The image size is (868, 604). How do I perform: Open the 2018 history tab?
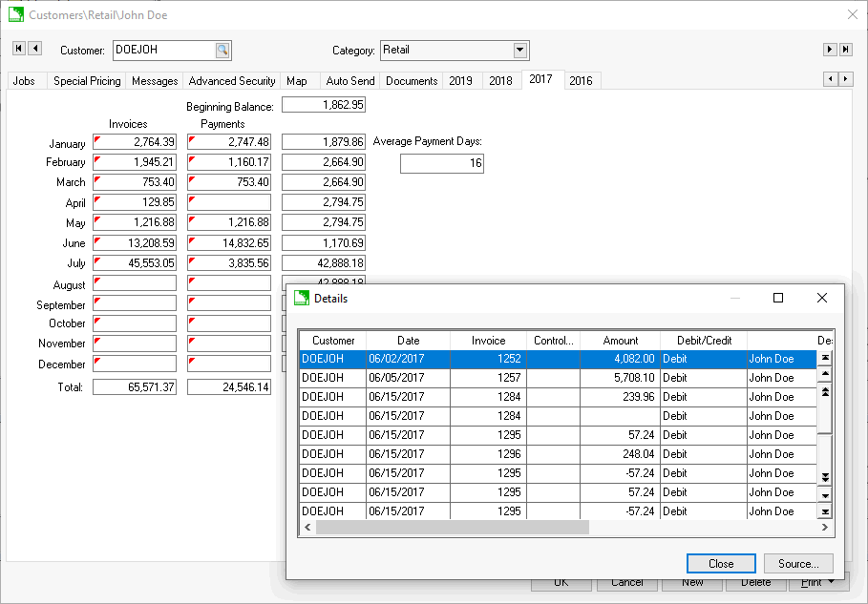click(500, 81)
